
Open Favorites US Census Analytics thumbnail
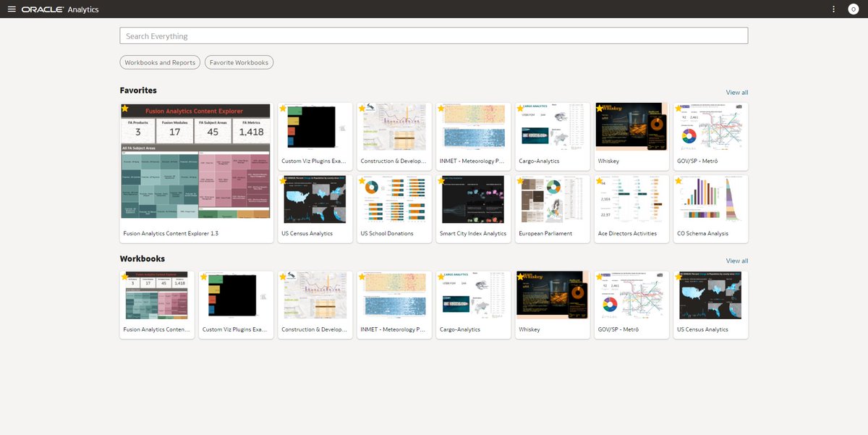pyautogui.click(x=315, y=199)
